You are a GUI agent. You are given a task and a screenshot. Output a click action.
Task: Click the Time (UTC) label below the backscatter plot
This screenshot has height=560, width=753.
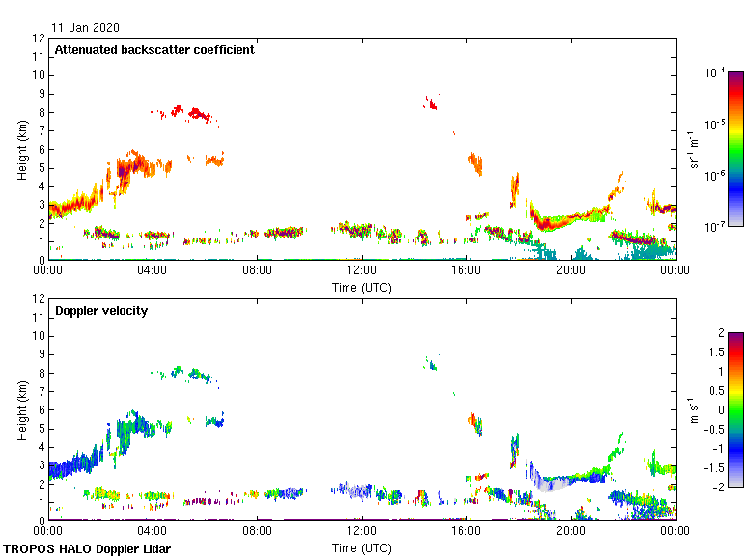tap(362, 287)
